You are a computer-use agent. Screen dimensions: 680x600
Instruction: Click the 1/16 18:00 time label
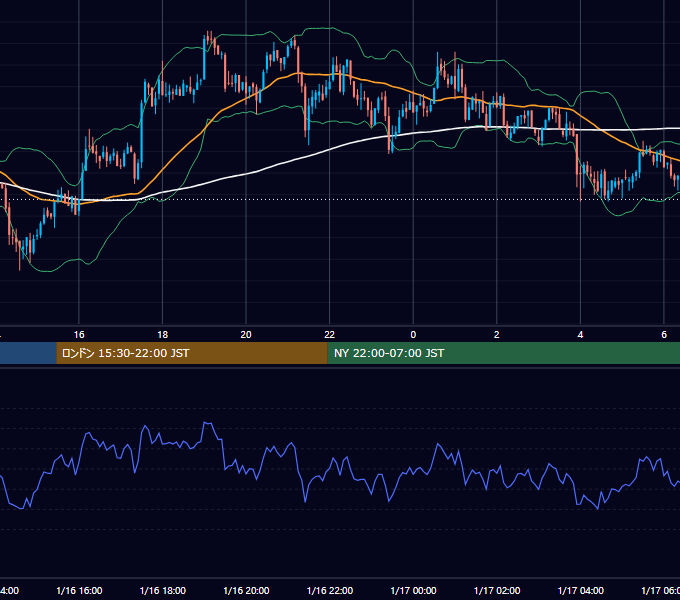point(163,590)
